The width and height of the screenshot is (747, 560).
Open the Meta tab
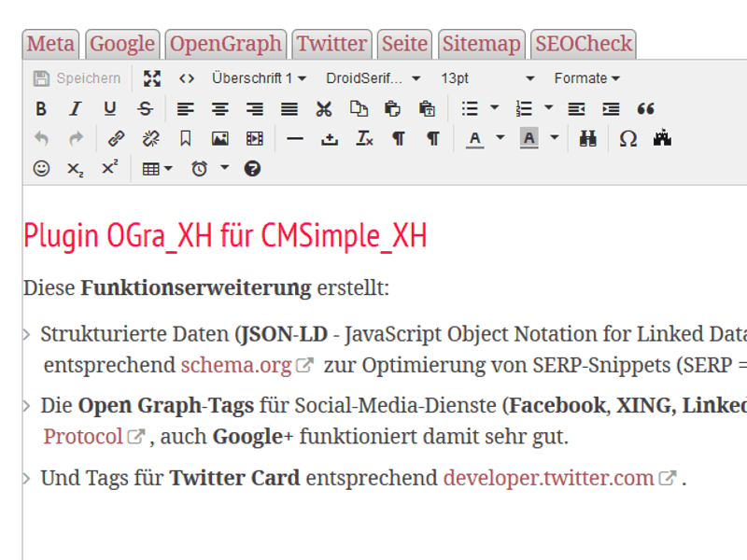(50, 44)
